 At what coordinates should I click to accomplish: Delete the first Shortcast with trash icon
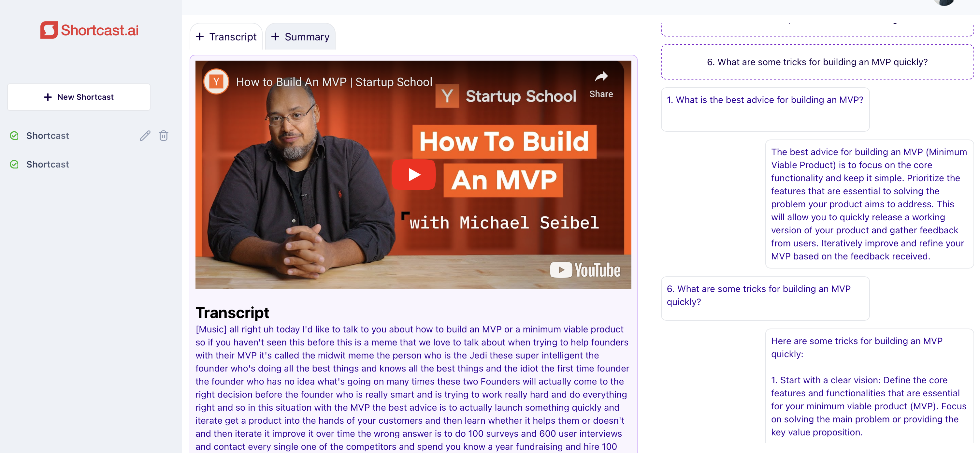click(164, 136)
